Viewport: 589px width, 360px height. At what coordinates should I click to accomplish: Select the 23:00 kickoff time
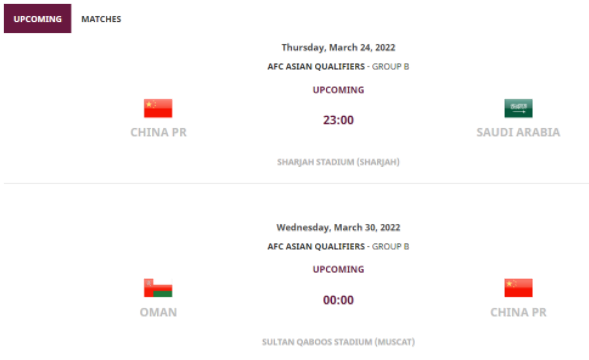[x=338, y=120]
